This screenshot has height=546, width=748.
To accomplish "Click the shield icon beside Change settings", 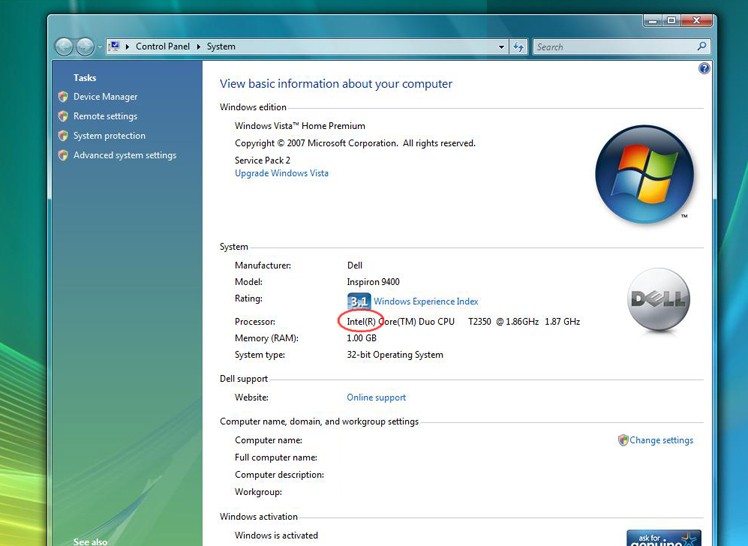I will pos(623,440).
